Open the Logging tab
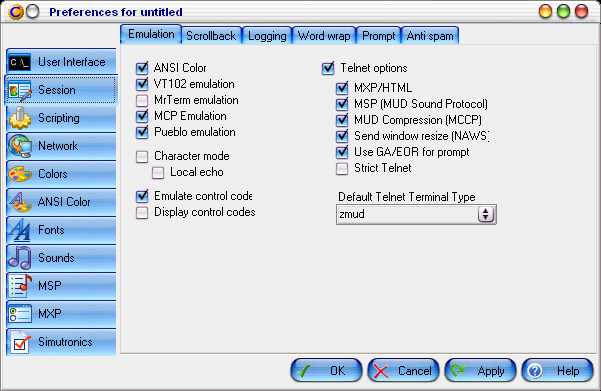This screenshot has height=391, width=601. [x=267, y=36]
